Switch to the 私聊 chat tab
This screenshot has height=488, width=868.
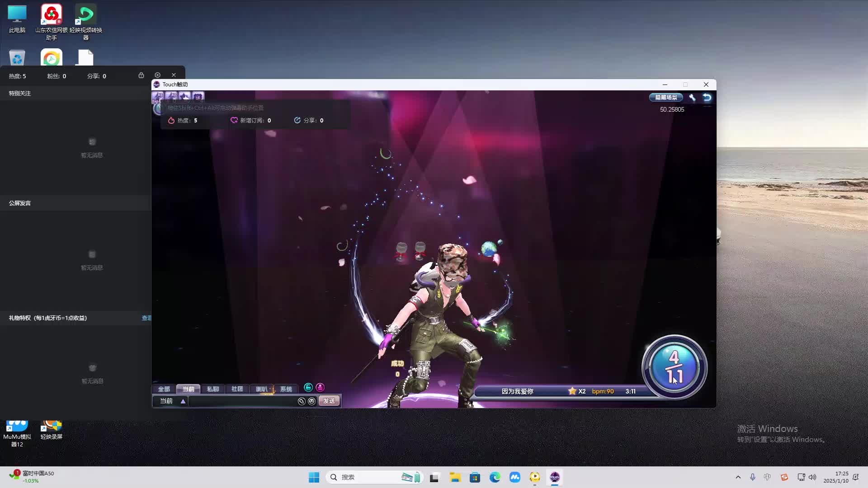pos(212,389)
